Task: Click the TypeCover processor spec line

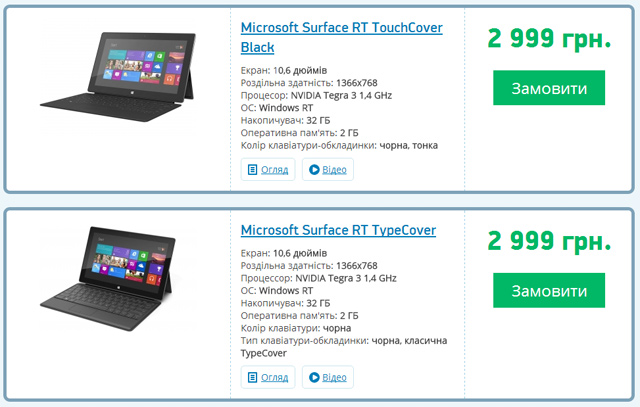Action: 318,277
